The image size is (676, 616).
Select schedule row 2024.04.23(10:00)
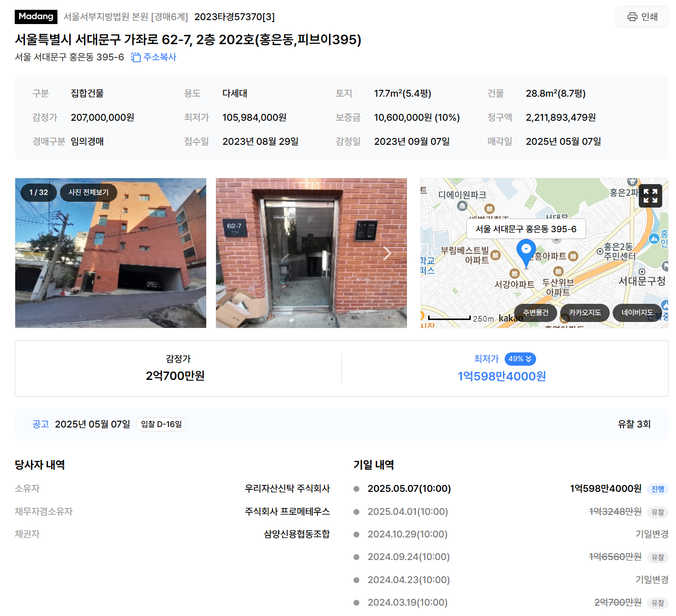(x=511, y=580)
